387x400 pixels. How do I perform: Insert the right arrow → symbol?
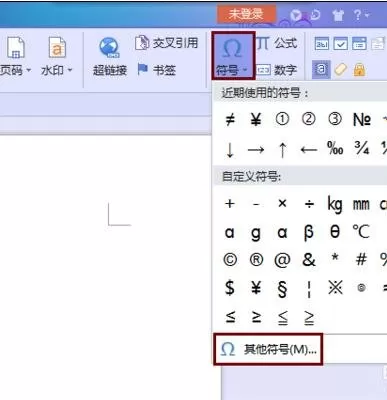(256, 150)
